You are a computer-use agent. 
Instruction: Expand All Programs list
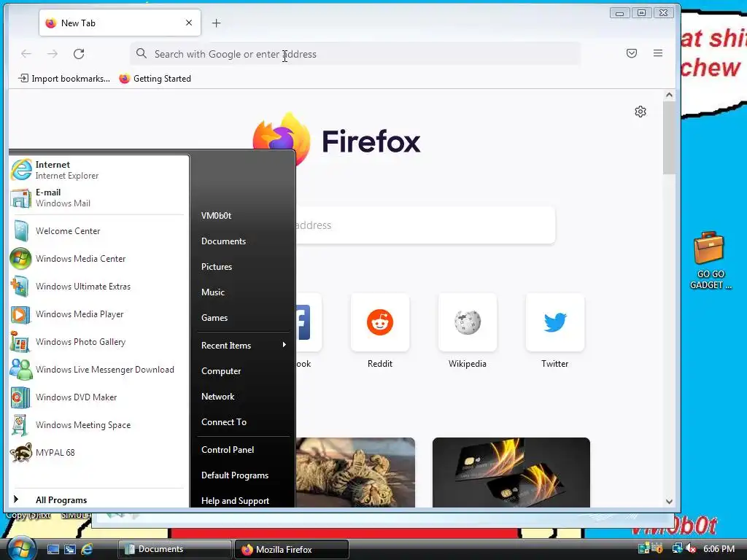coord(98,499)
